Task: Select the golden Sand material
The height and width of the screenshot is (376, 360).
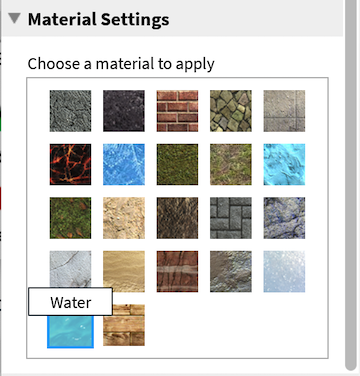Action: point(124,271)
